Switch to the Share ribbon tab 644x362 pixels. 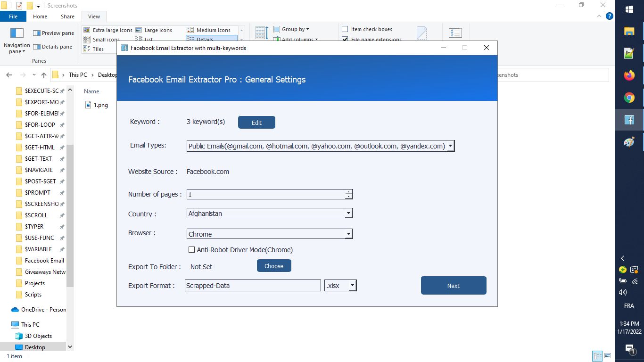pos(67,16)
